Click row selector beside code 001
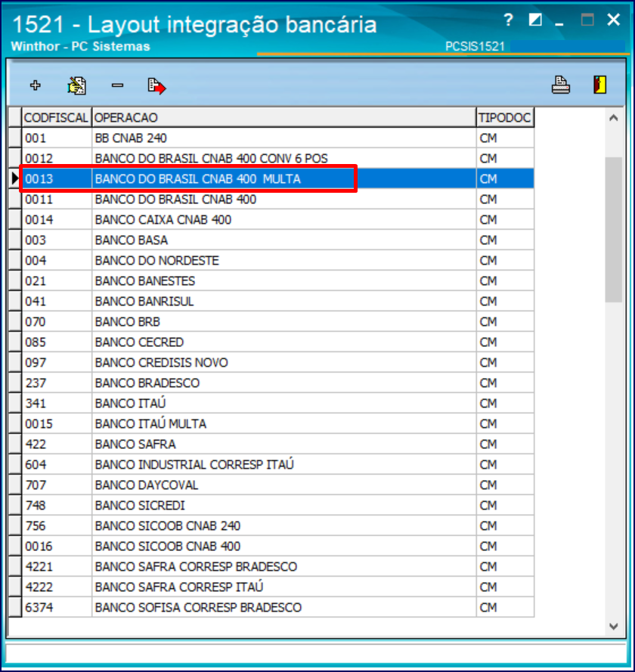635x672 pixels. [x=14, y=138]
